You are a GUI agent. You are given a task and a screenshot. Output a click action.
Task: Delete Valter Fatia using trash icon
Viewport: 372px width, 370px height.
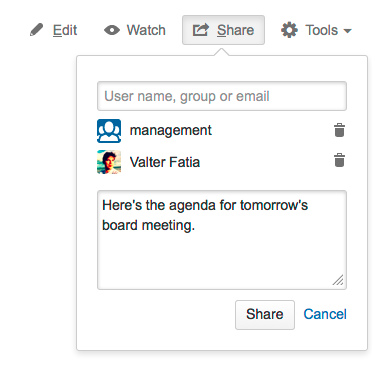(339, 160)
